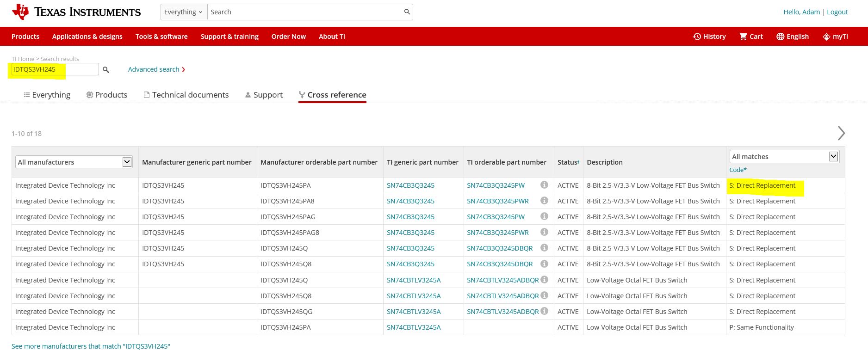Click info icon in the IDTQS3VH245PA8 row
The width and height of the screenshot is (868, 350).
point(544,201)
